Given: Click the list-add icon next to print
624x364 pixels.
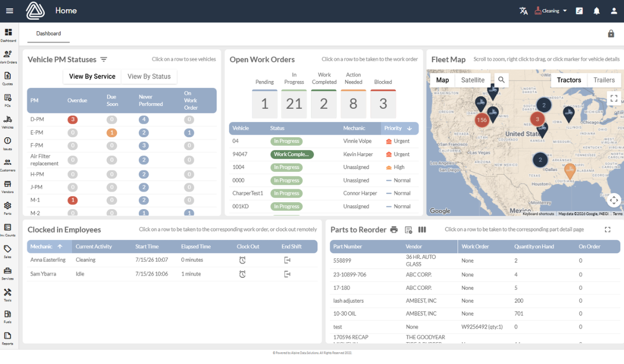Looking at the screenshot, I should click(408, 230).
